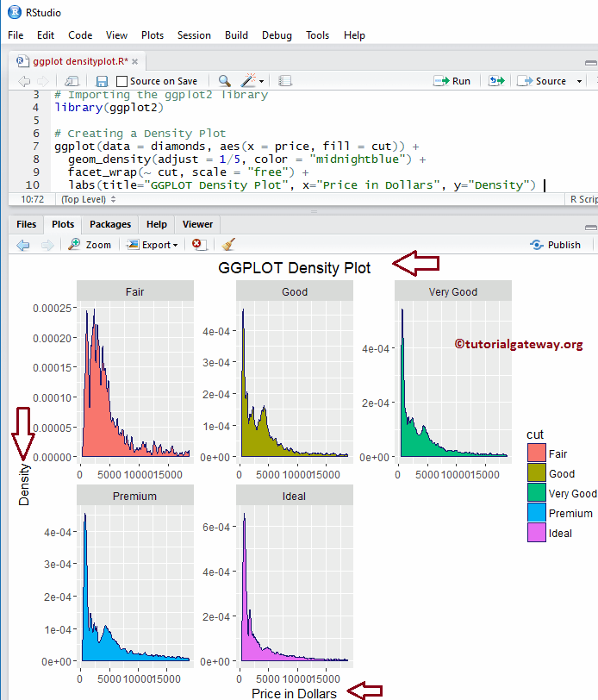Image resolution: width=598 pixels, height=700 pixels.
Task: Remove current plot red X icon
Action: pyautogui.click(x=198, y=244)
